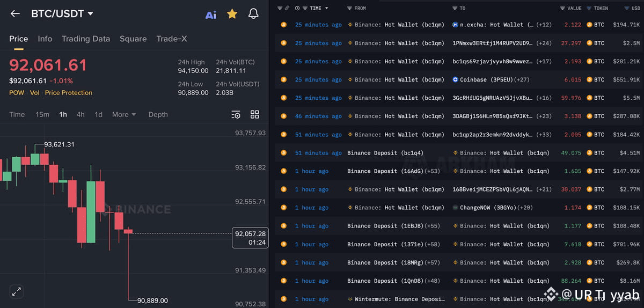
Task: Open Binance Deposit (16AdG) sender
Action: (x=385, y=171)
